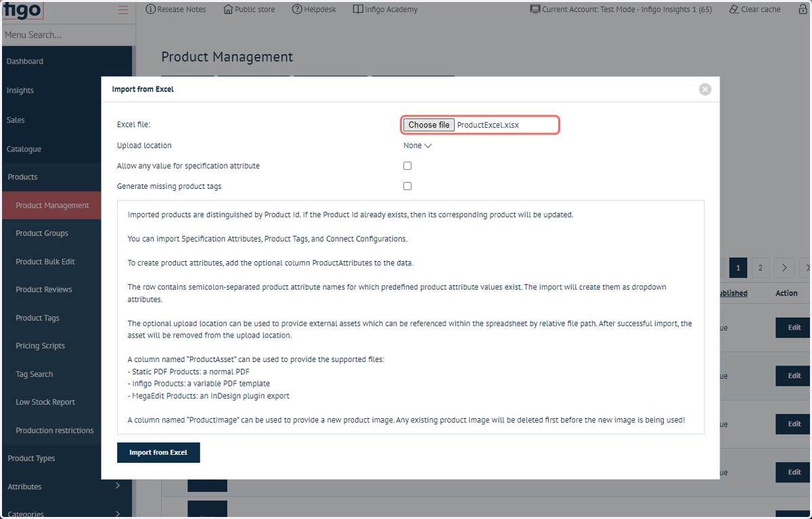Expand Categories sidebar chevron
The height and width of the screenshot is (519, 812).
point(118,514)
